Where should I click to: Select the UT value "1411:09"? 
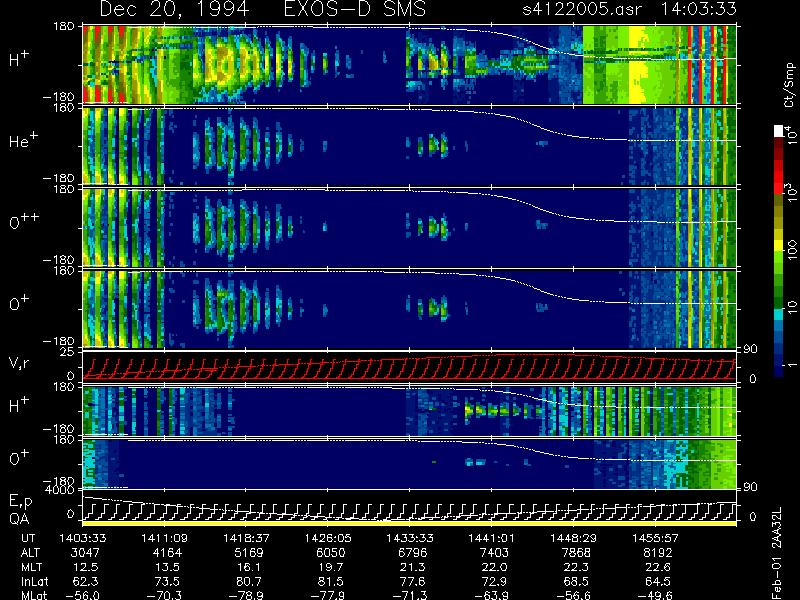point(164,538)
